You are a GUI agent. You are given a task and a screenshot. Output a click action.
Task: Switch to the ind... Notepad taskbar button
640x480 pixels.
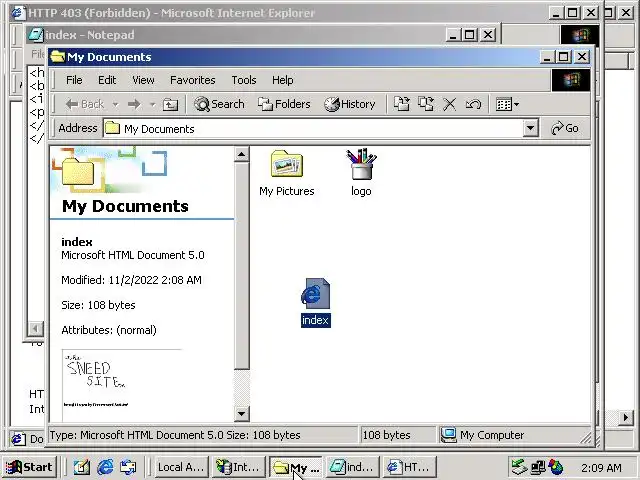pyautogui.click(x=352, y=467)
